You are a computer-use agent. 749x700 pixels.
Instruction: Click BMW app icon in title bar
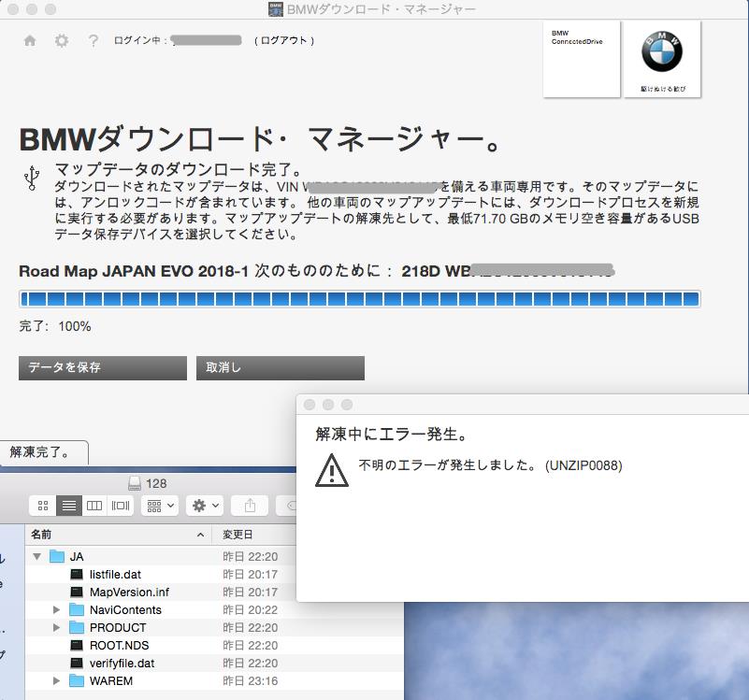pos(275,9)
